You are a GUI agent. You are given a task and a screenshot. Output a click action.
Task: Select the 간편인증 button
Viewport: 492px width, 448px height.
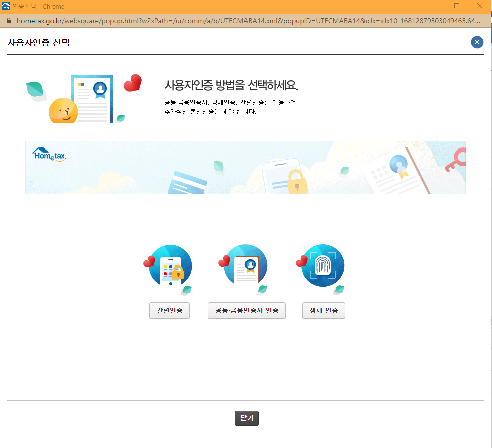[x=170, y=311]
